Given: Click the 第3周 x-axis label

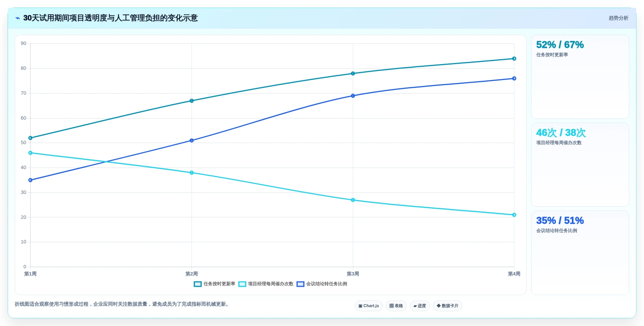Looking at the screenshot, I should (x=353, y=274).
